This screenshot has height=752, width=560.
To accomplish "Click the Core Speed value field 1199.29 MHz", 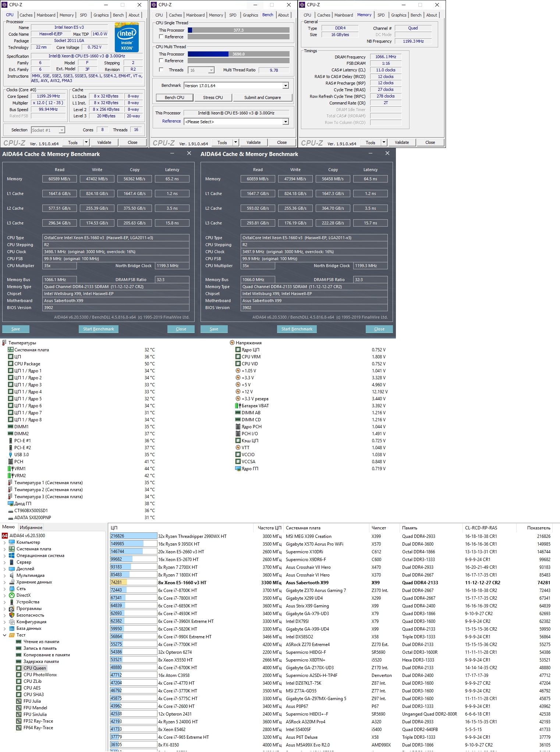I will pyautogui.click(x=49, y=96).
